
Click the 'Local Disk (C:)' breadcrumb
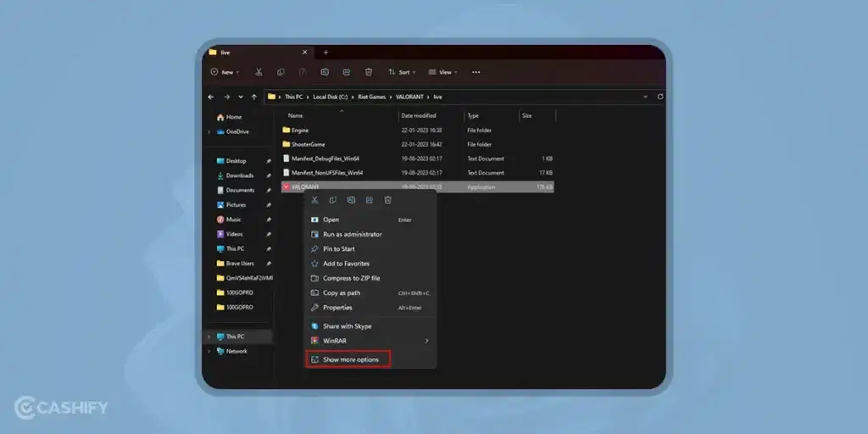click(331, 97)
